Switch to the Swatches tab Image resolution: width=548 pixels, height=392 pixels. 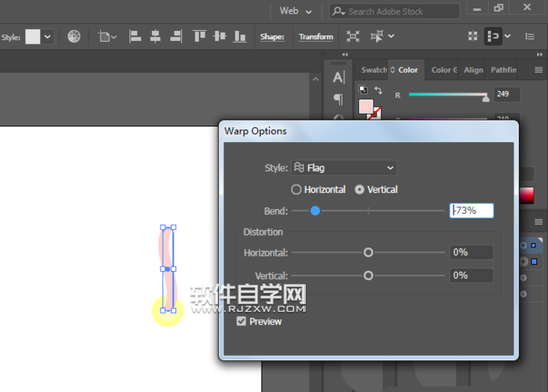click(x=373, y=70)
